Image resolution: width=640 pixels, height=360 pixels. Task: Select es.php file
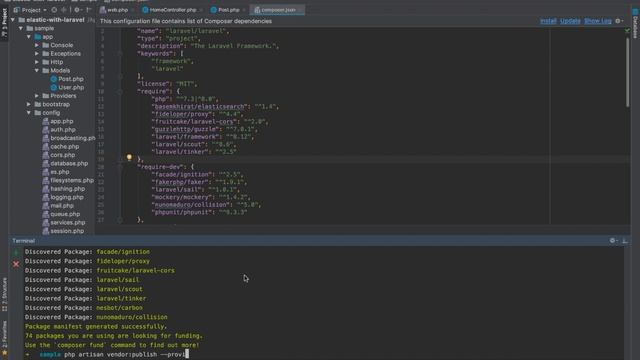point(56,172)
